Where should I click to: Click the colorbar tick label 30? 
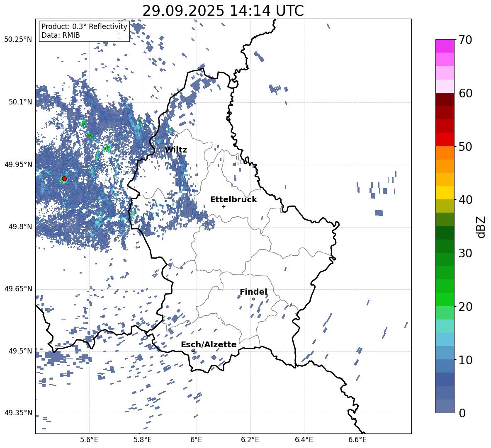pyautogui.click(x=465, y=253)
